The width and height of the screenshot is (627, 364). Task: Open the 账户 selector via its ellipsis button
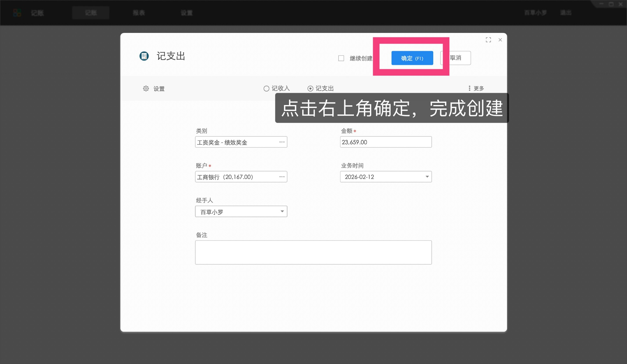click(x=281, y=177)
